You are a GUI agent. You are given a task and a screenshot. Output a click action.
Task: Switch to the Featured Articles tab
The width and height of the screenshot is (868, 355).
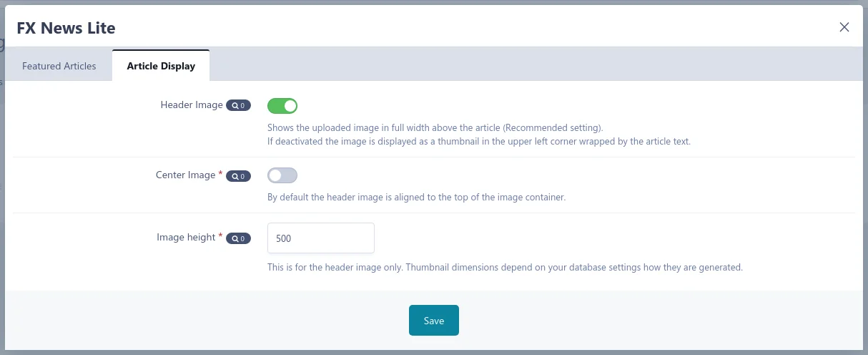coord(59,66)
